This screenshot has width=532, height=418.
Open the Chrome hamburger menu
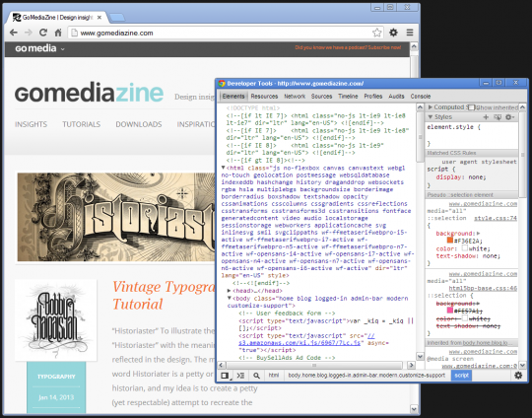pos(410,33)
